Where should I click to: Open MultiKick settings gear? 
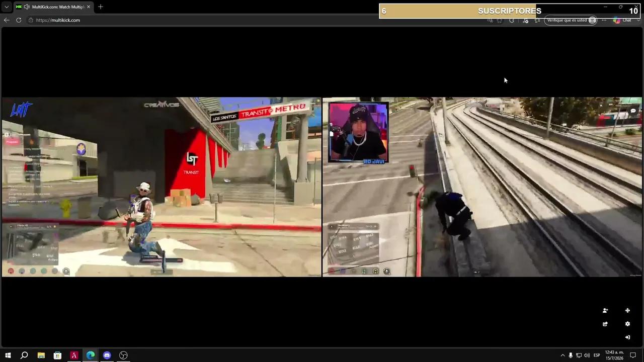click(627, 324)
